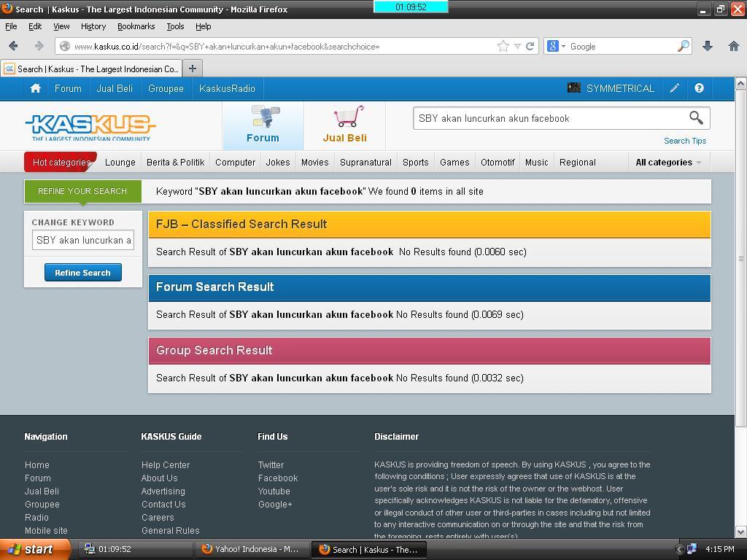
Task: Click the address bar URL
Action: (x=227, y=46)
